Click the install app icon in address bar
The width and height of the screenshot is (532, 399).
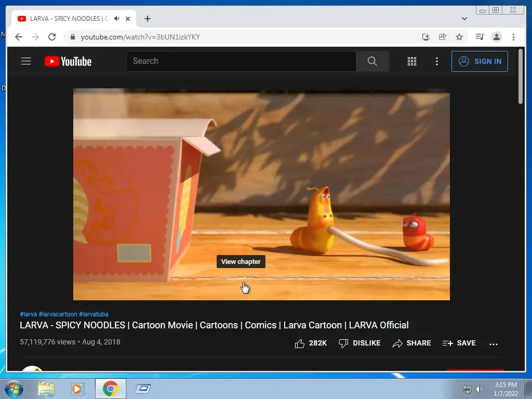click(x=426, y=37)
